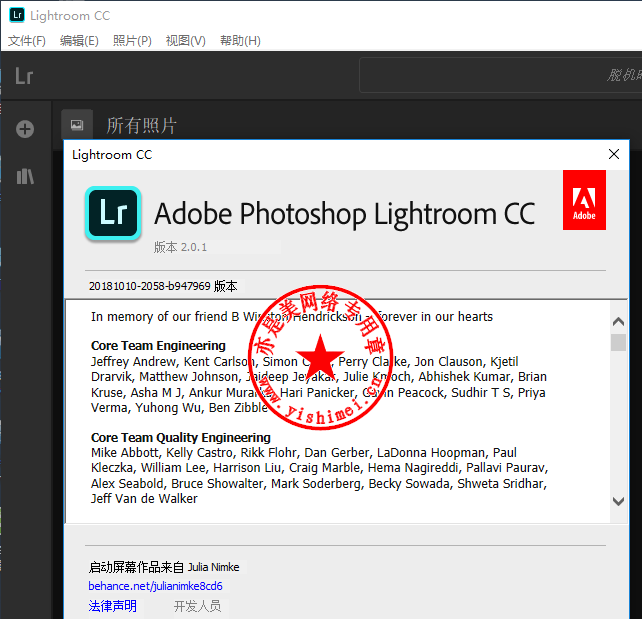Click build string 20181010-2058-b947969
The image size is (642, 619).
point(150,286)
